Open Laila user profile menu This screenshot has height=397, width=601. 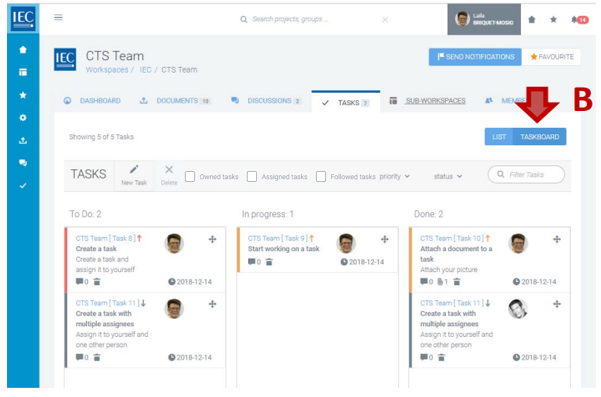coord(484,20)
